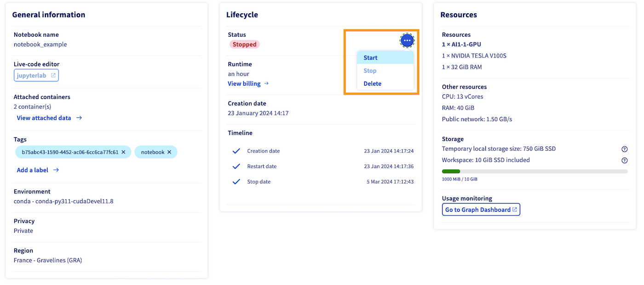Click the disabled Stop menu option
Image resolution: width=644 pixels, height=285 pixels.
coord(370,70)
